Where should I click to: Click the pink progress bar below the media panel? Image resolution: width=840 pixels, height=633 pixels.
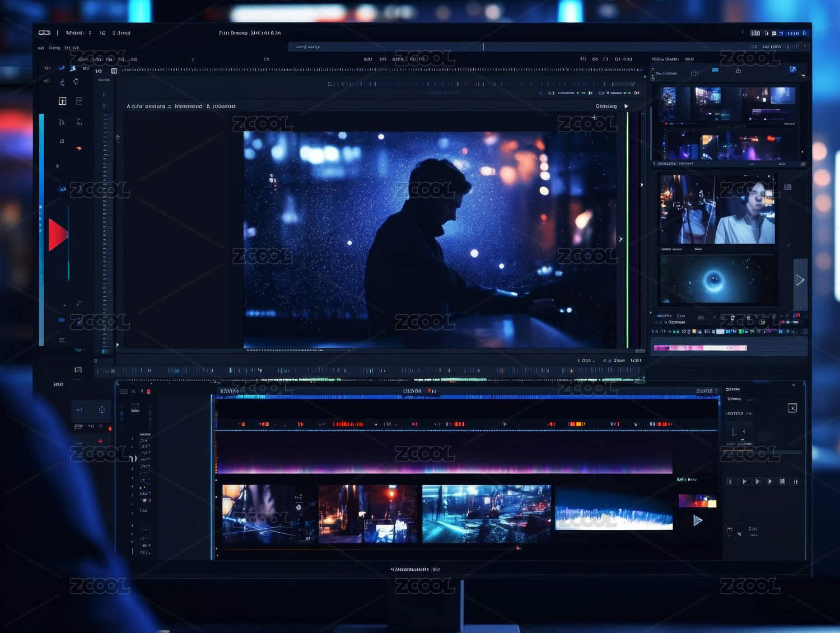700,348
